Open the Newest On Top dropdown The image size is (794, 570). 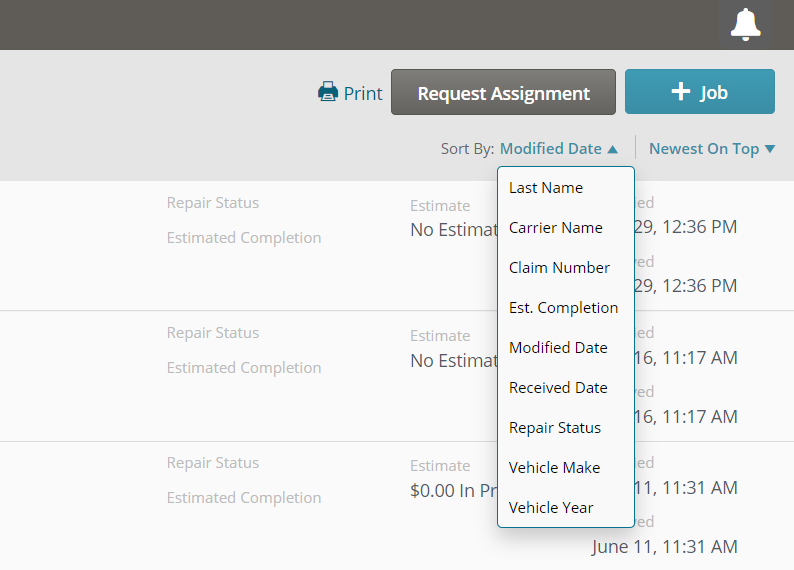point(712,149)
